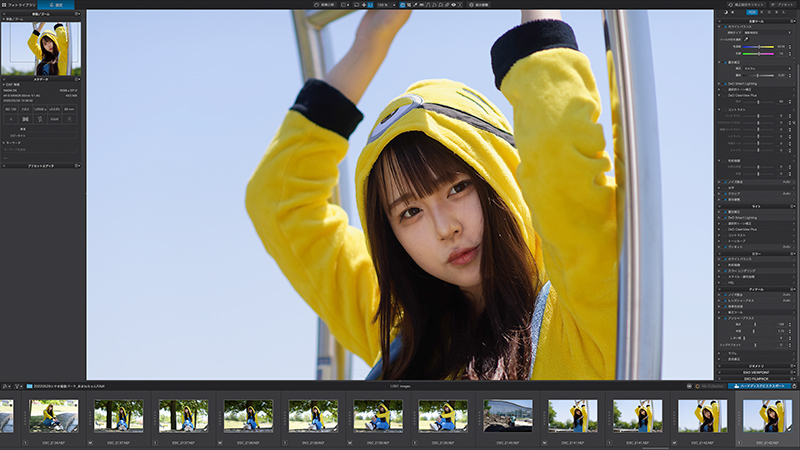Toggle ノイズ除去 on in essential tools
Screen dimensions: 800x450
click(725, 182)
